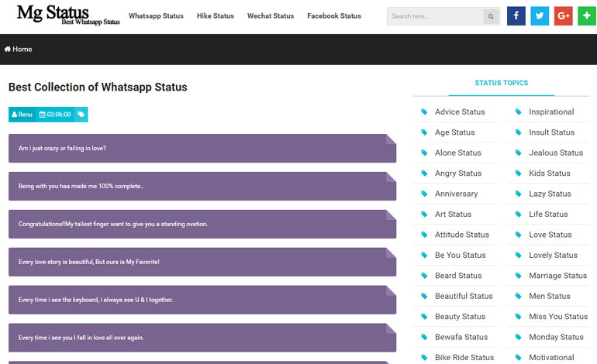Click tag icon next to Kids Status
Viewport: 597px width, 364px height.
[x=518, y=173]
